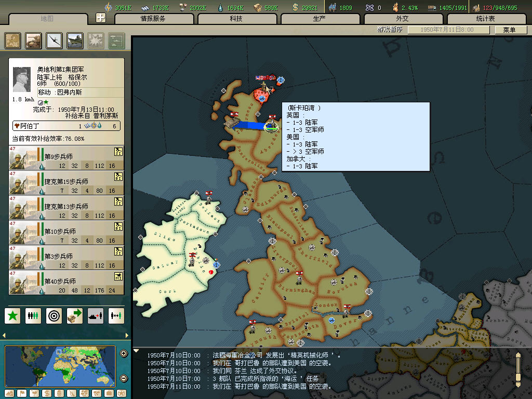
Task: Click the two-soldiers swap arrow icon
Action: click(x=116, y=316)
